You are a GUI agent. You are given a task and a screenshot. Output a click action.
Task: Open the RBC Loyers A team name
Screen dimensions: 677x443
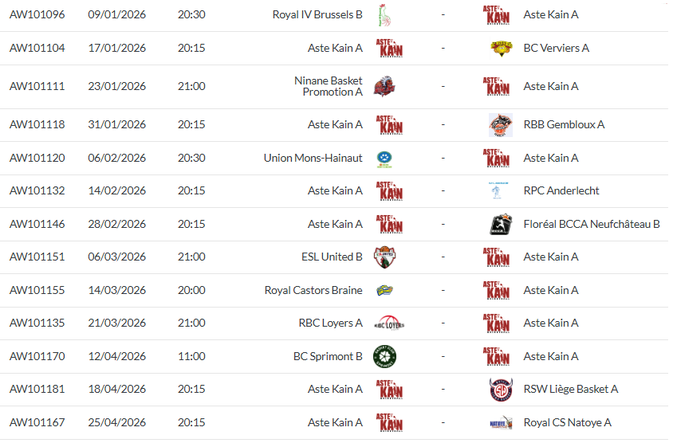tap(330, 323)
